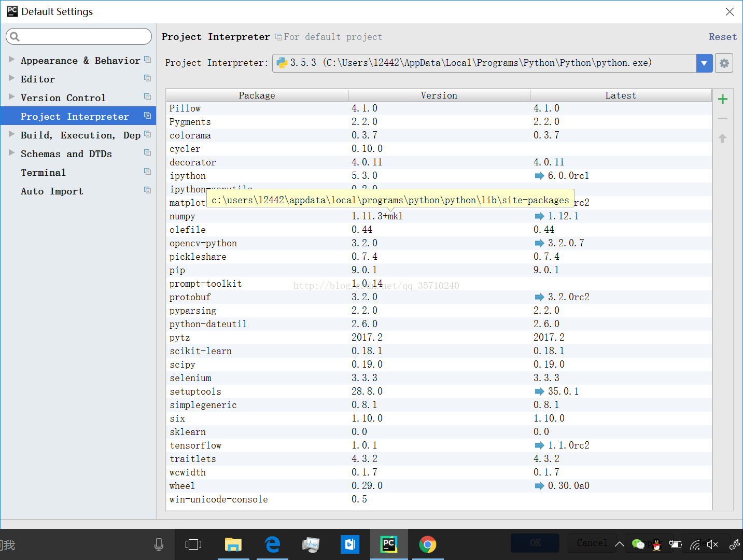Click copy icon next to Appearance & Behavior

tap(148, 60)
